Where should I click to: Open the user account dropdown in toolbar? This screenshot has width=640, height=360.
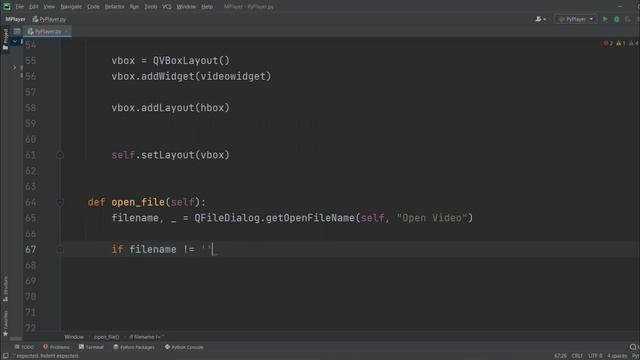point(540,19)
